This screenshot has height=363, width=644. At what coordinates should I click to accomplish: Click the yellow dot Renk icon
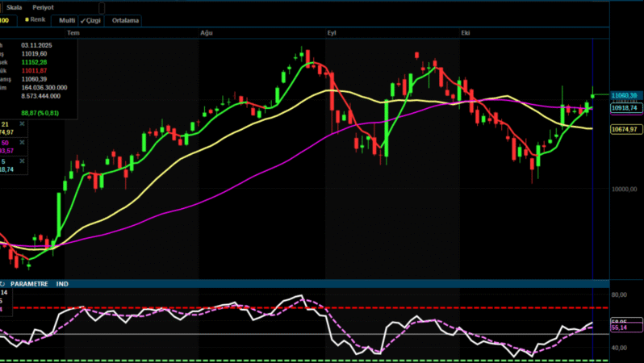pyautogui.click(x=27, y=19)
